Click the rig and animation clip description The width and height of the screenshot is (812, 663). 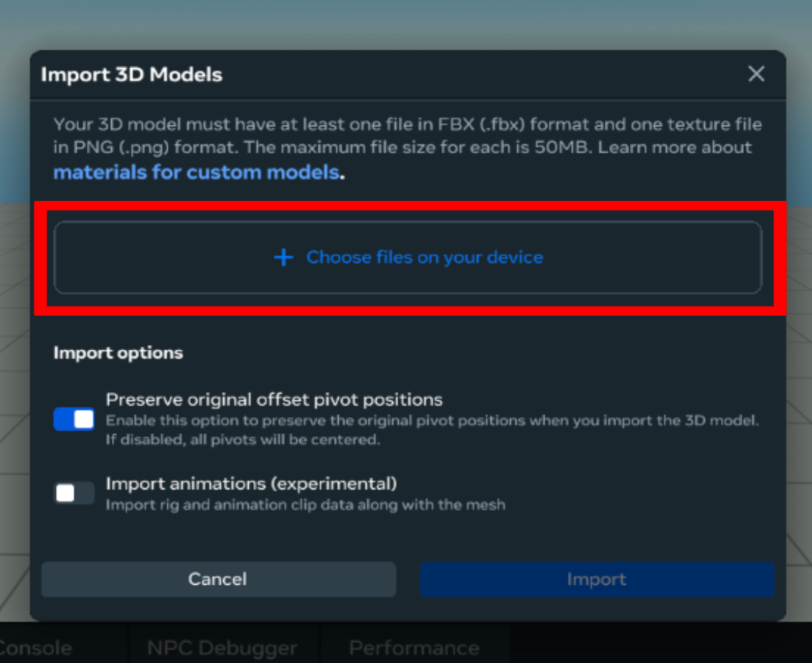pos(306,505)
